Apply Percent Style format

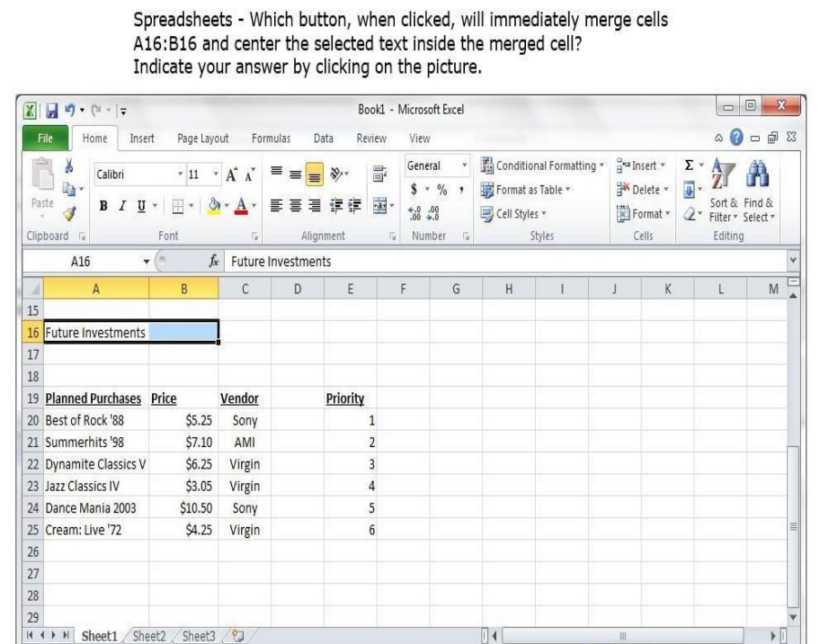pos(442,189)
